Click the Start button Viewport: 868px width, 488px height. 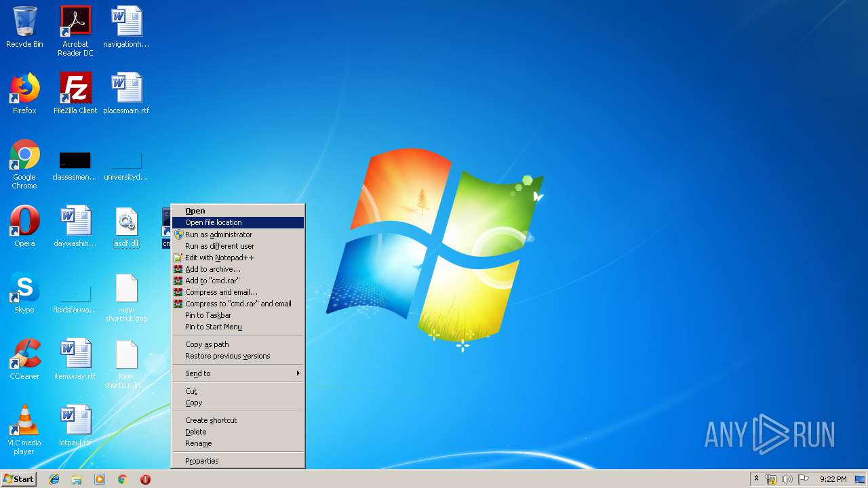[x=19, y=479]
